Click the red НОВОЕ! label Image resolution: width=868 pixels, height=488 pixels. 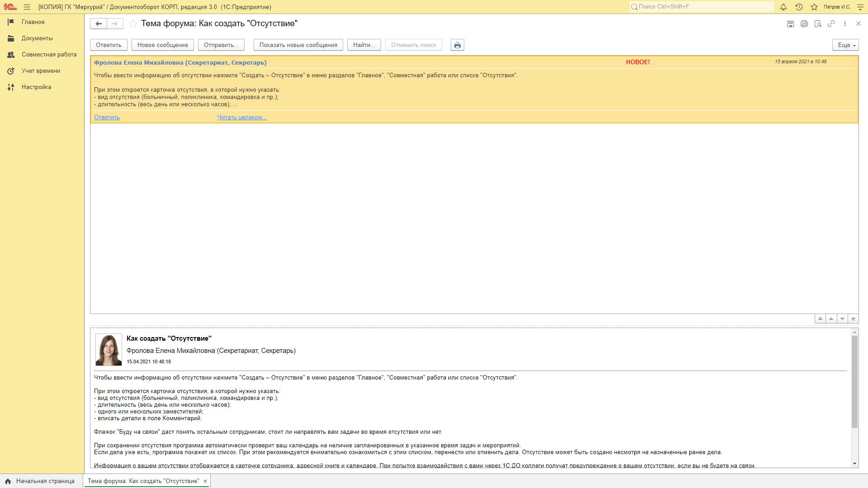(x=638, y=62)
